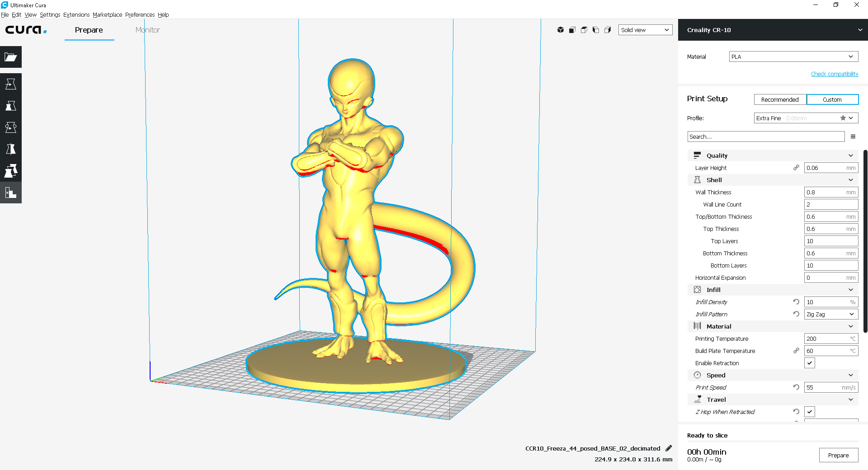Collapse the Material settings section
Viewport: 868px width, 470px height.
[x=773, y=326]
